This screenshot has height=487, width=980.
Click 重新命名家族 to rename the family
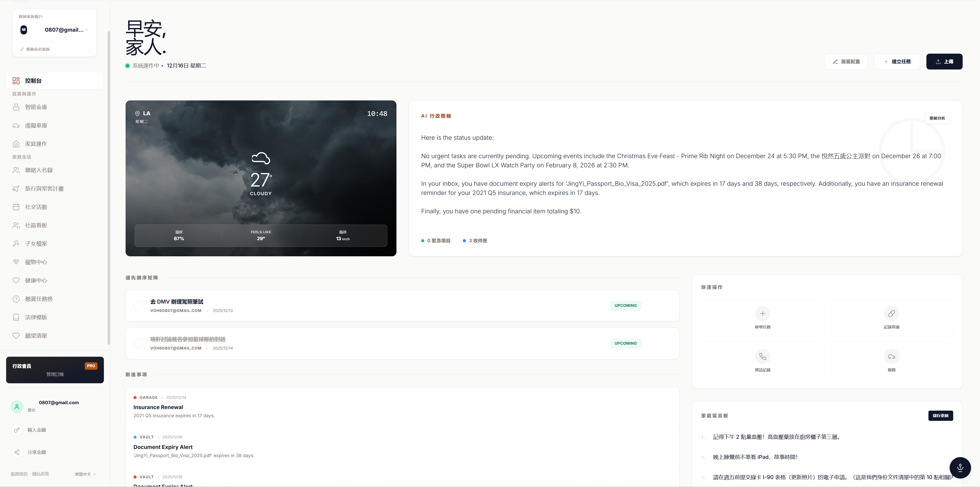coord(38,49)
